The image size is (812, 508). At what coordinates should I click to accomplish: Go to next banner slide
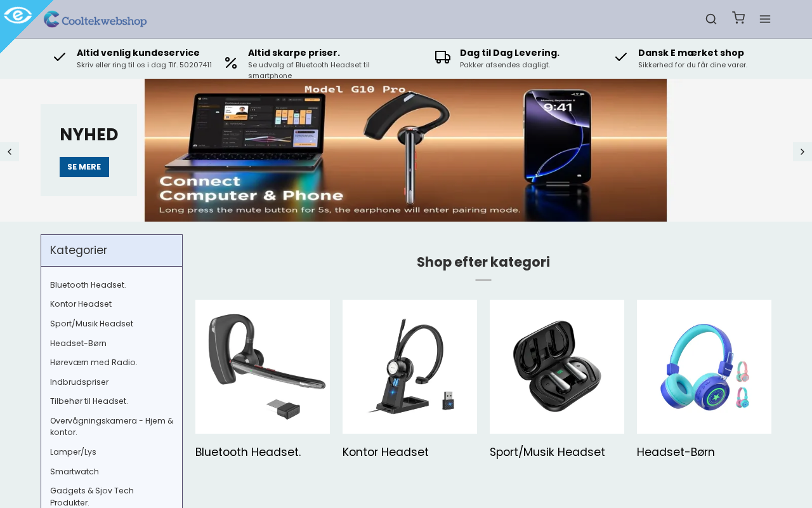[802, 152]
